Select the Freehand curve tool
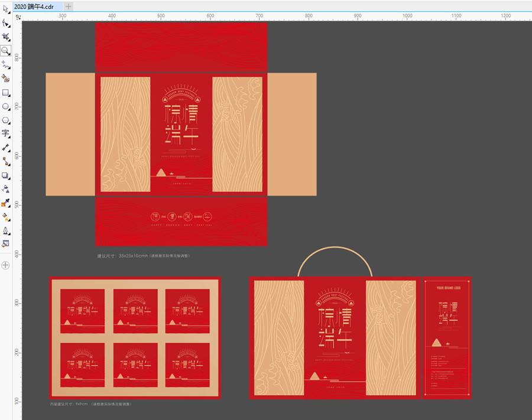The image size is (532, 420). (6, 64)
